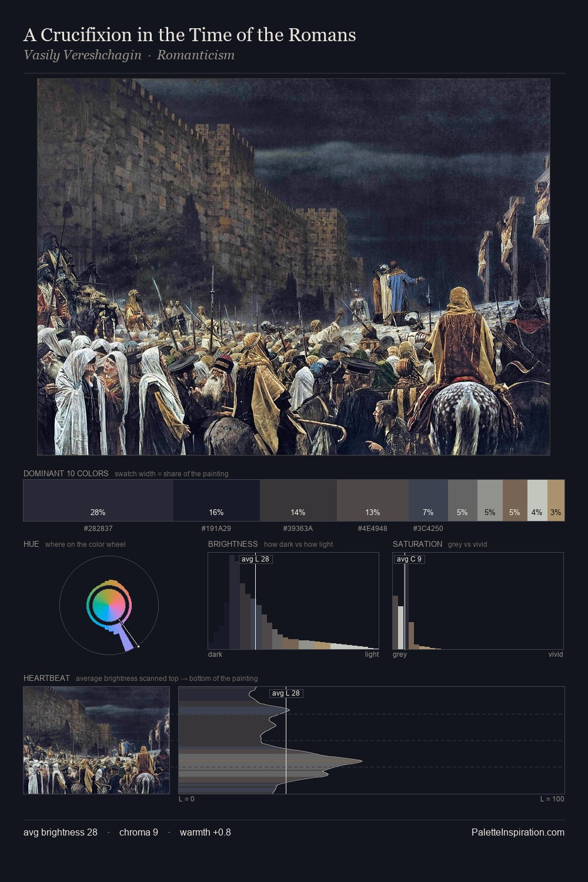Choose the 13% swatch #4E4948

coord(373,500)
